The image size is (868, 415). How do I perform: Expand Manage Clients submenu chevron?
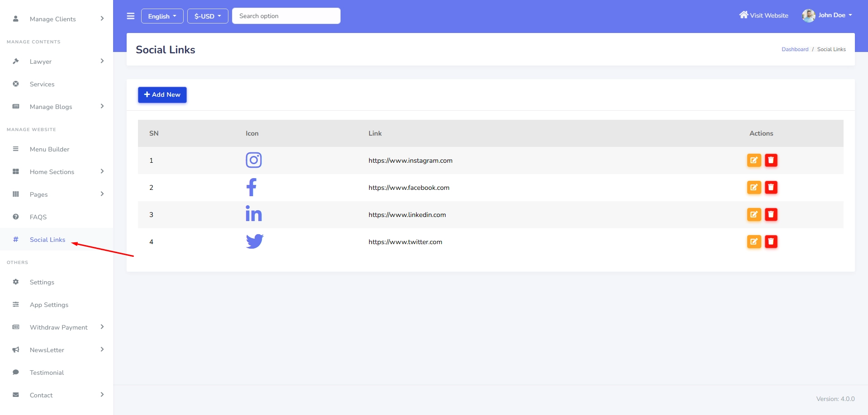102,19
